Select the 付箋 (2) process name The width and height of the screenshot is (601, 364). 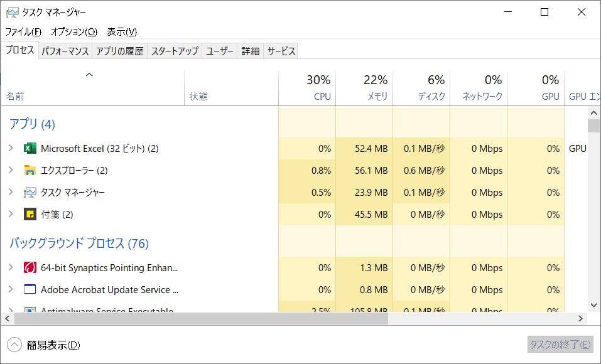point(57,214)
